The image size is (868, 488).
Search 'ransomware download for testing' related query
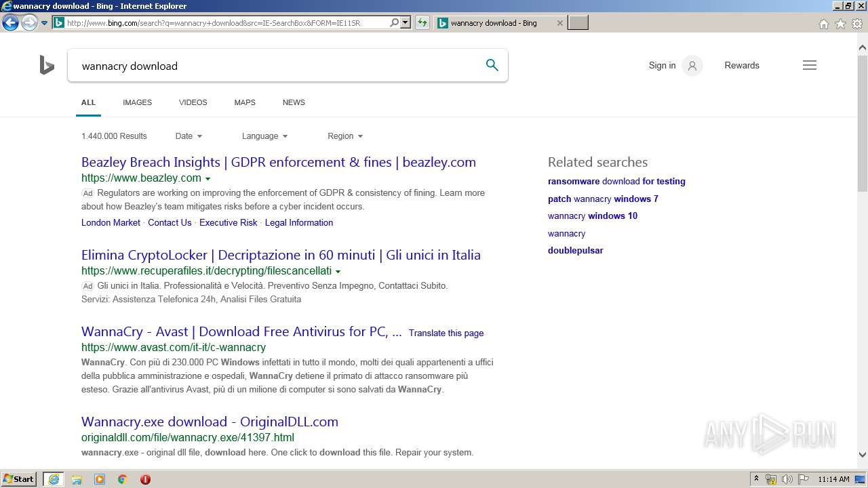point(616,181)
